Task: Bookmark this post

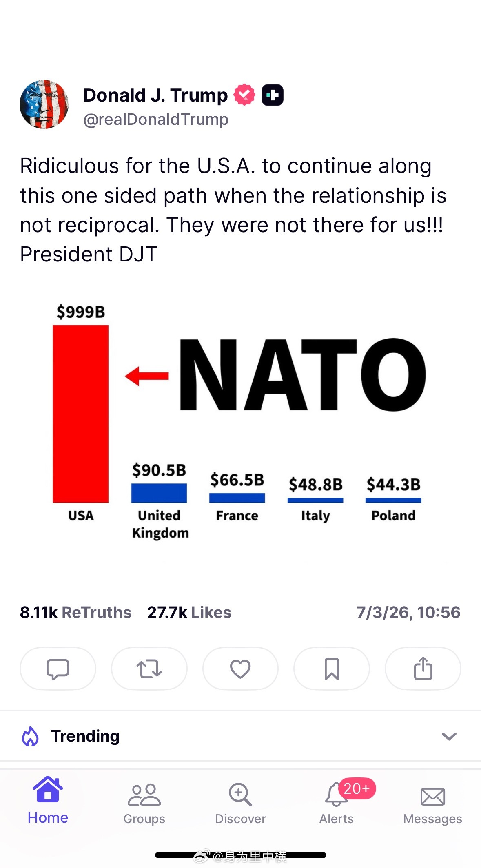Action: pyautogui.click(x=332, y=669)
